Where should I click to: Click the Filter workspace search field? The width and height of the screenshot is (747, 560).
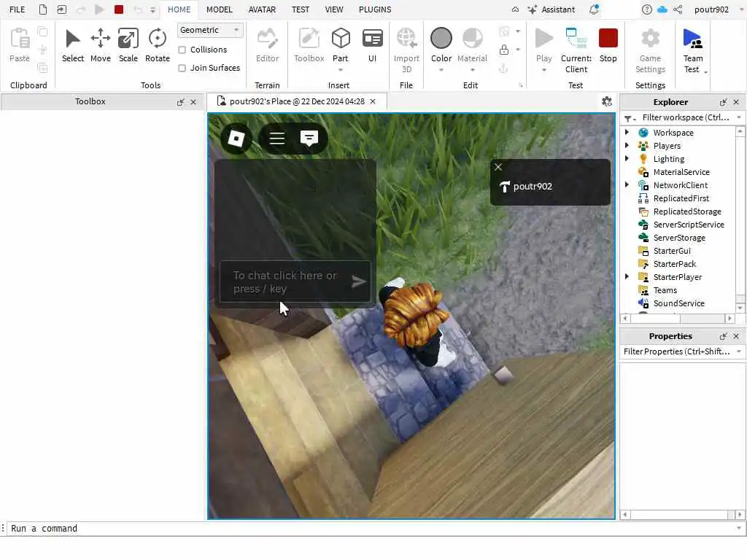click(685, 117)
